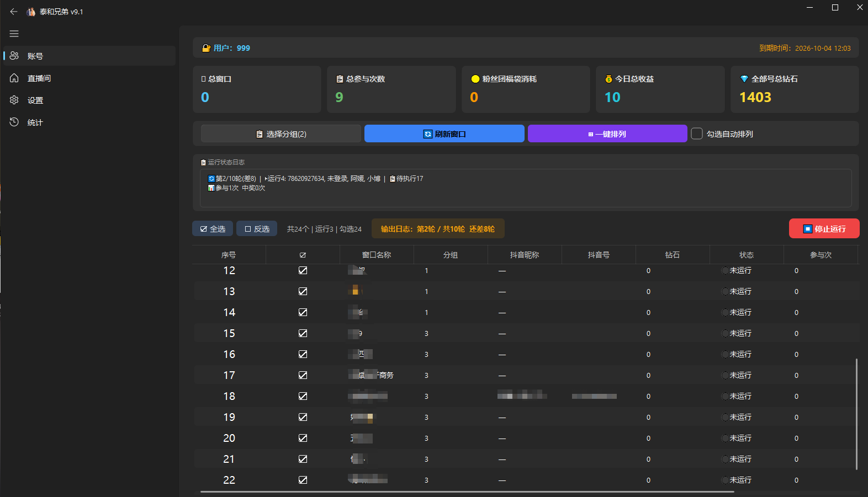Uncheck the checkbox in row 12

(303, 270)
